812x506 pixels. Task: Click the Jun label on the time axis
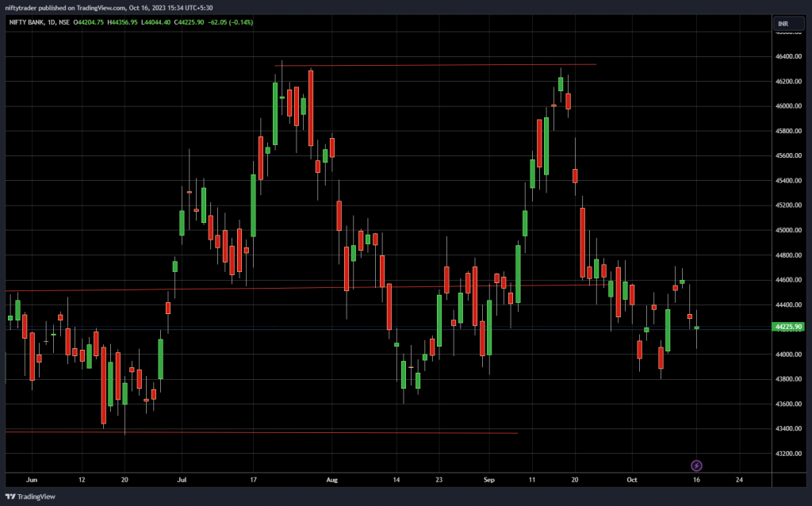32,480
